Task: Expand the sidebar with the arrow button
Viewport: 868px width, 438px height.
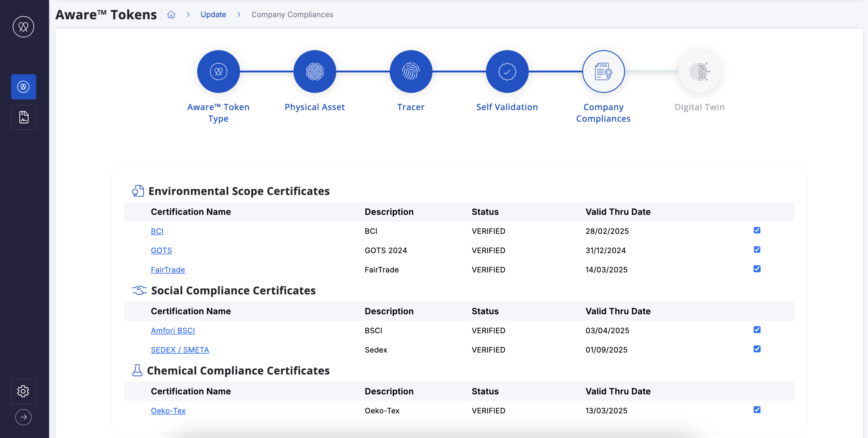Action: point(23,417)
